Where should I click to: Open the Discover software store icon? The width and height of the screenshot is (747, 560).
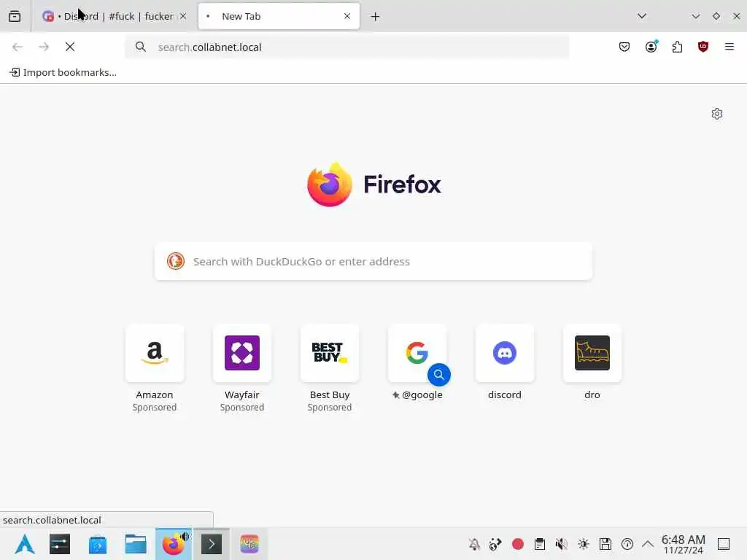(98, 544)
